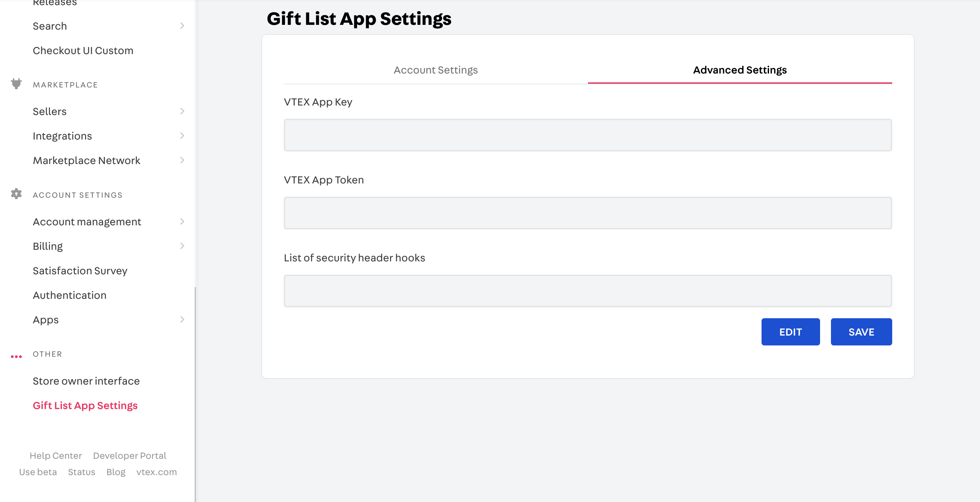The image size is (980, 502).
Task: Open the Developer Portal link
Action: (x=129, y=455)
